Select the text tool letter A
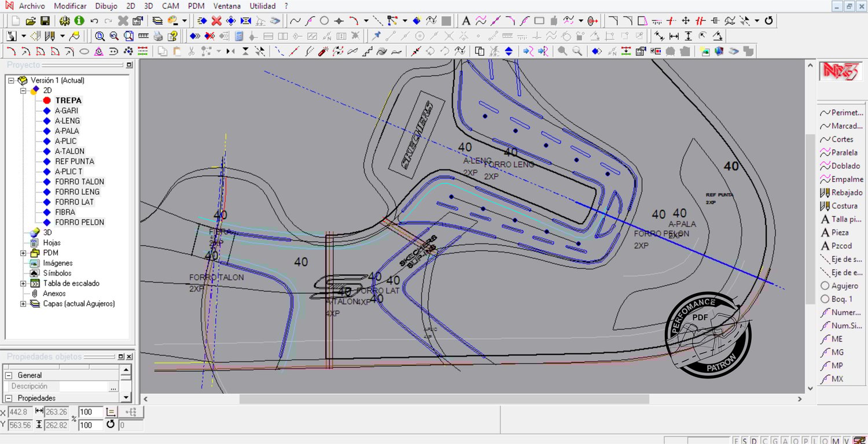Image resolution: width=868 pixels, height=444 pixels. tap(466, 21)
